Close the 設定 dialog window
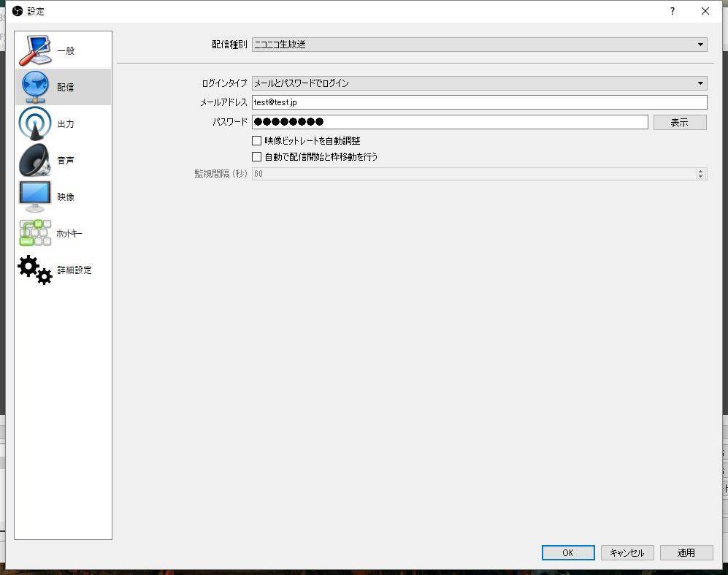Viewport: 728px width, 575px height. click(705, 11)
